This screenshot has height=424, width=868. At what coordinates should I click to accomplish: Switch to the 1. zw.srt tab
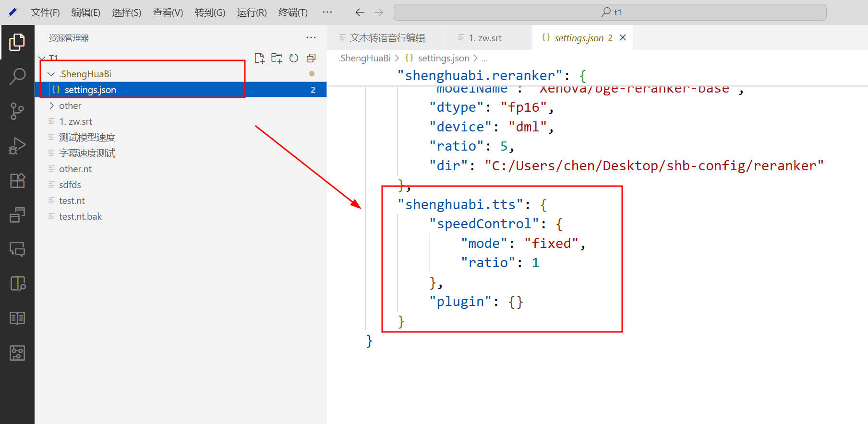click(x=485, y=38)
